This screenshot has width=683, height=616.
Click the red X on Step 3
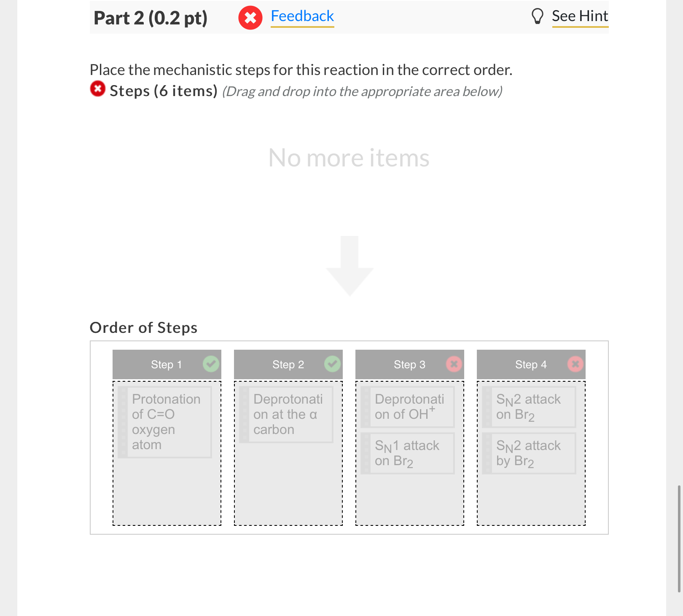(454, 364)
